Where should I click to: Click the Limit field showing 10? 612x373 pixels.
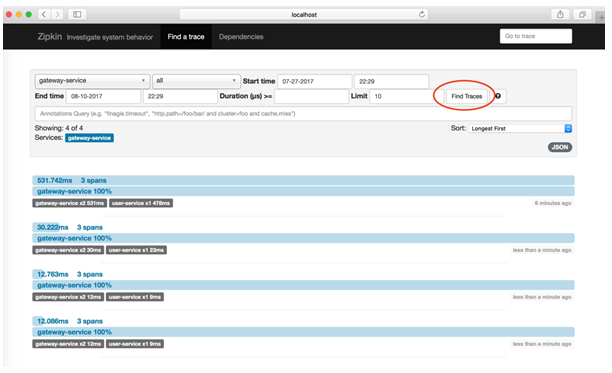407,96
